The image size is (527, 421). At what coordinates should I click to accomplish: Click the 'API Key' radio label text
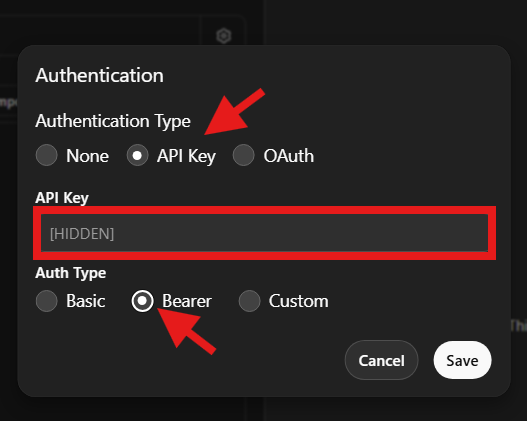(187, 157)
